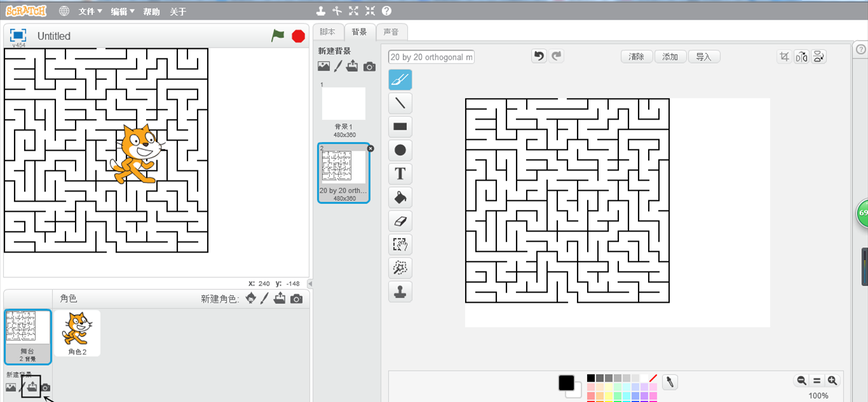This screenshot has width=868, height=402.
Task: Choose a new sprite from the library
Action: (x=251, y=298)
